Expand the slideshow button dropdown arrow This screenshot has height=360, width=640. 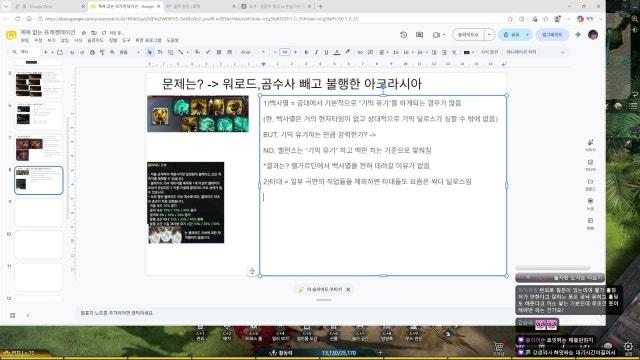(x=489, y=35)
